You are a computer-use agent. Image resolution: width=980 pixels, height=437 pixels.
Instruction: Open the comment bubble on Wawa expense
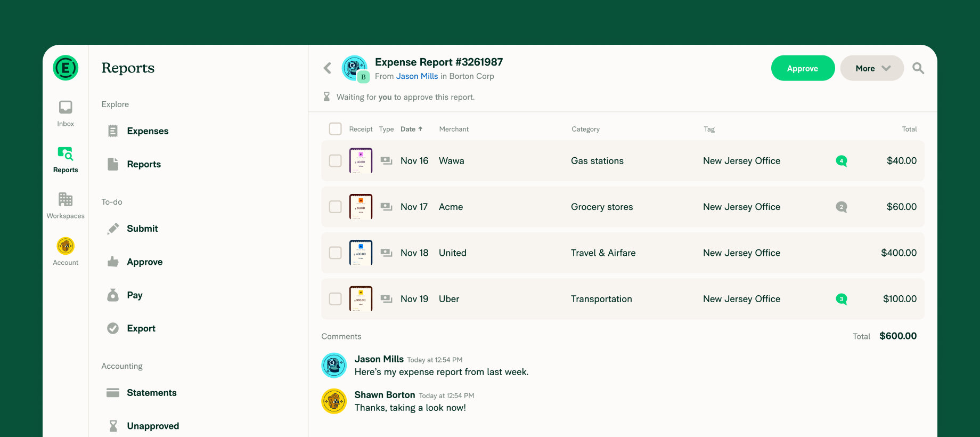842,161
